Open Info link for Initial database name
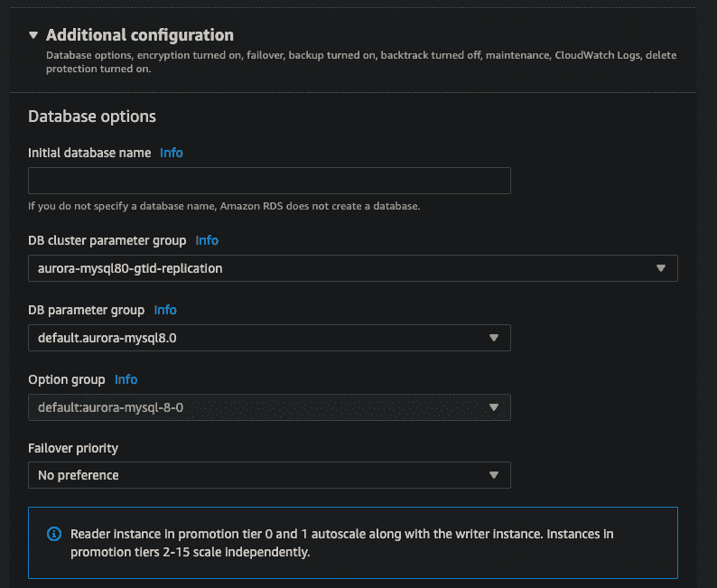This screenshot has width=717, height=588. 172,153
